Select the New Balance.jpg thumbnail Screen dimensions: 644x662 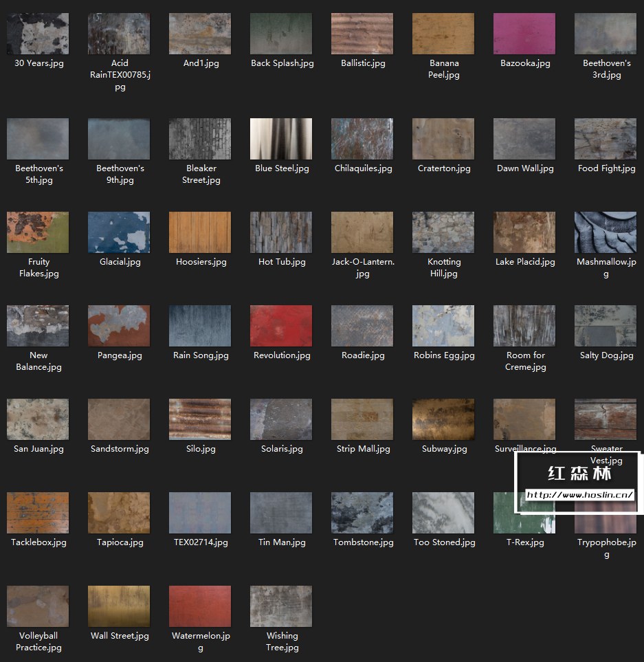click(x=38, y=326)
